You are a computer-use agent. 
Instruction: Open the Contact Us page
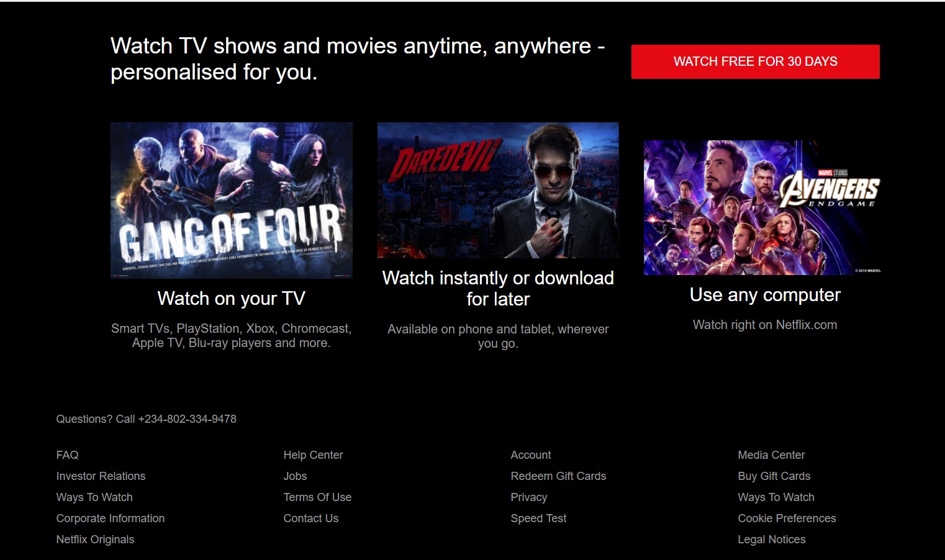[310, 518]
